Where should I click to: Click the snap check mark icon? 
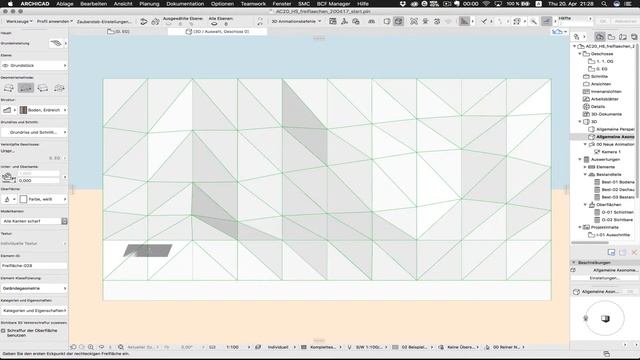click(484, 21)
